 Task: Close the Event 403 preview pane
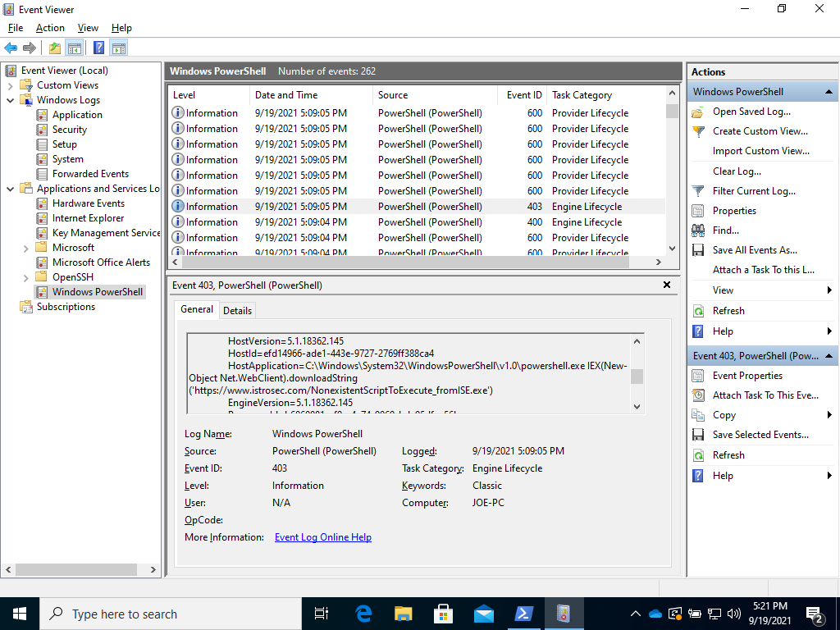click(667, 285)
